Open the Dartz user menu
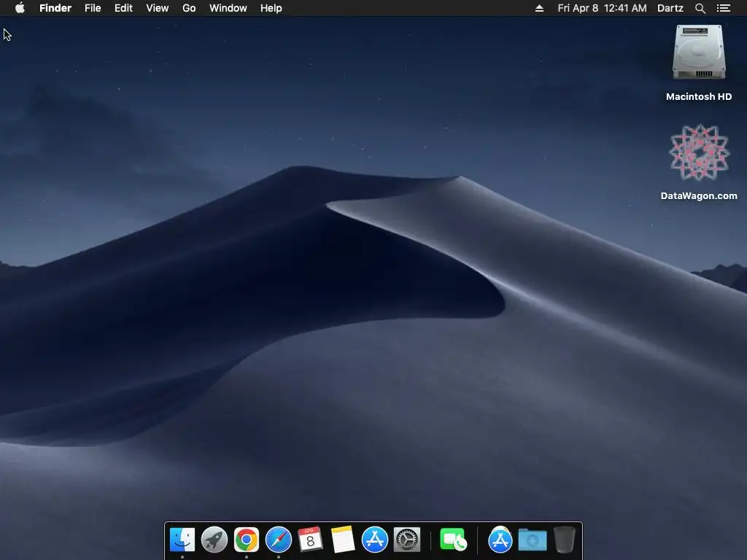The height and width of the screenshot is (560, 747). 670,8
